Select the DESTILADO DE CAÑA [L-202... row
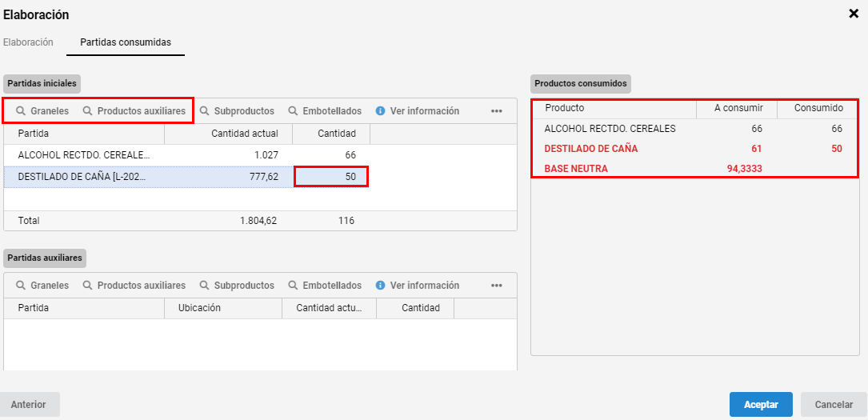The width and height of the screenshot is (868, 420). click(x=260, y=177)
